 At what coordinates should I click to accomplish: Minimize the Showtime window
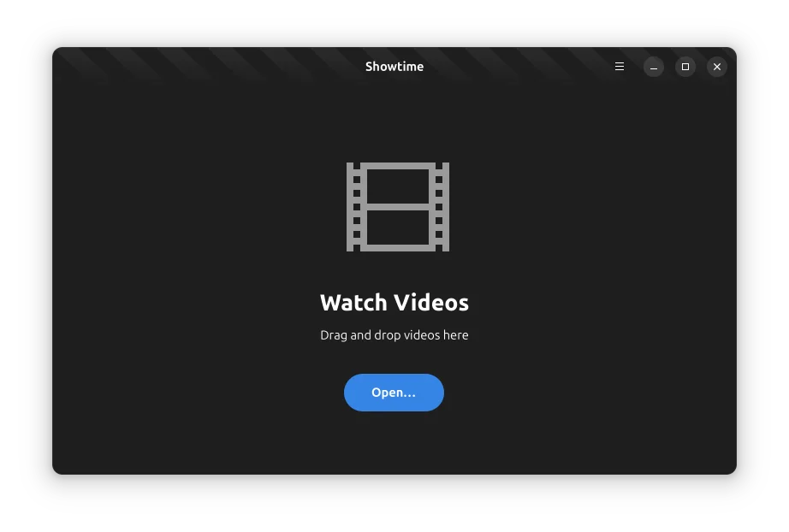654,67
